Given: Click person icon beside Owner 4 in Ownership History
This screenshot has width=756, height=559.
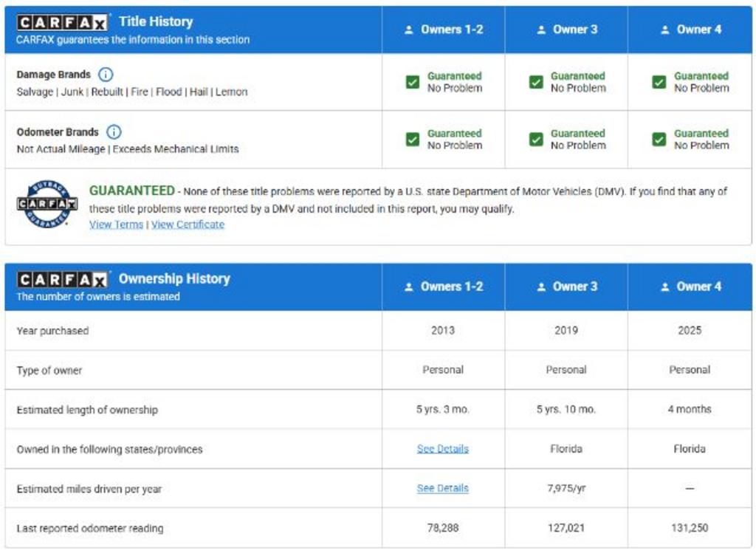Looking at the screenshot, I should point(665,287).
